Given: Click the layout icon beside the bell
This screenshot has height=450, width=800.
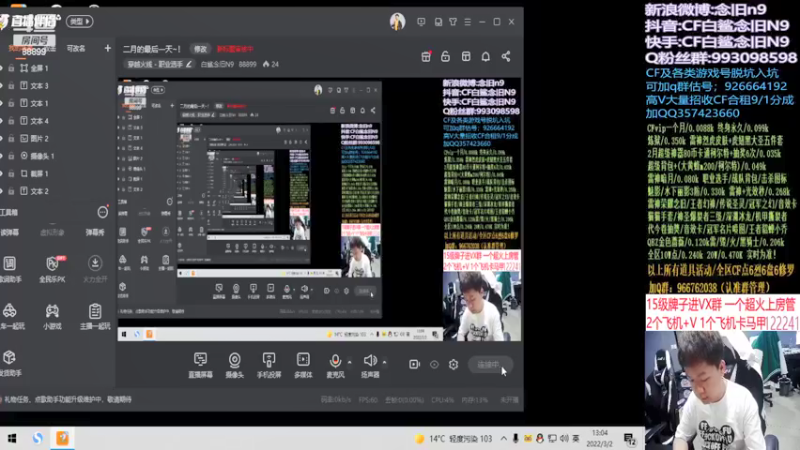Looking at the screenshot, I should click(466, 57).
